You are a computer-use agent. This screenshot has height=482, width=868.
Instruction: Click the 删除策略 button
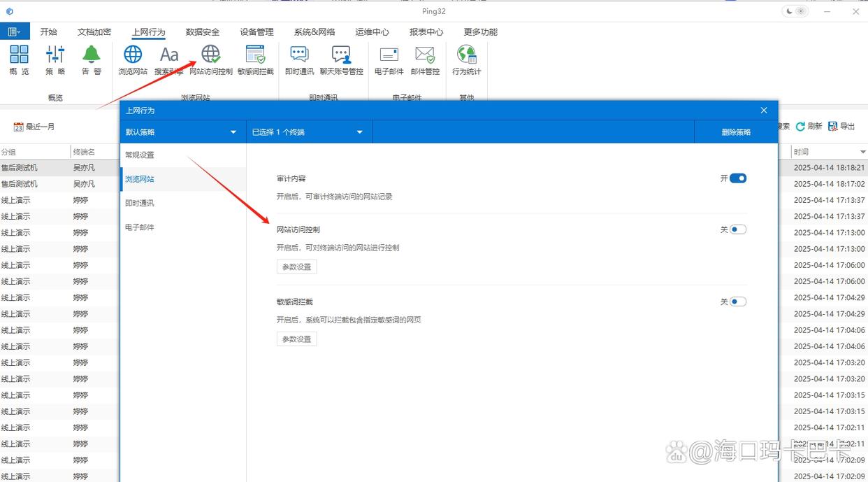point(736,132)
